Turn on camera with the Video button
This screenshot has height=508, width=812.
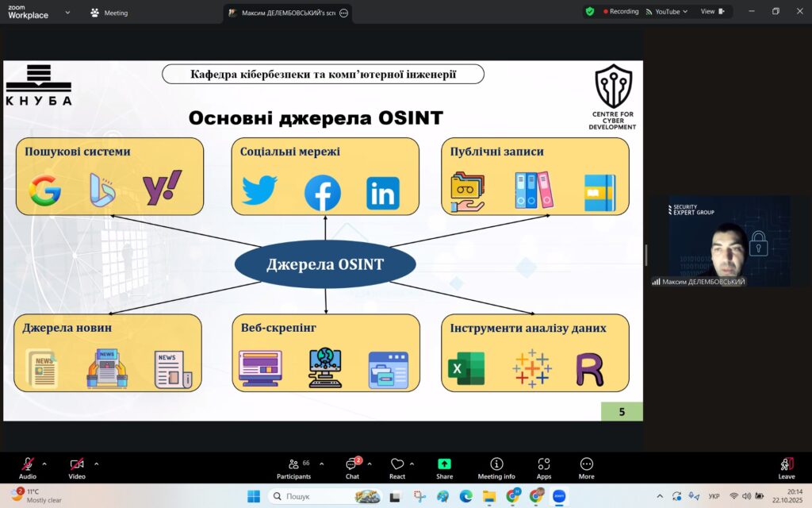pos(77,465)
